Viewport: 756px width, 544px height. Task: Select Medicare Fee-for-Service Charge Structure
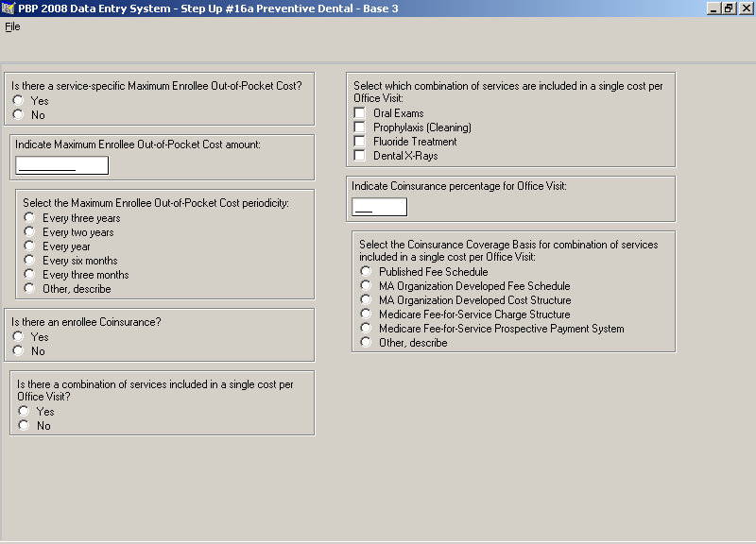coord(366,314)
